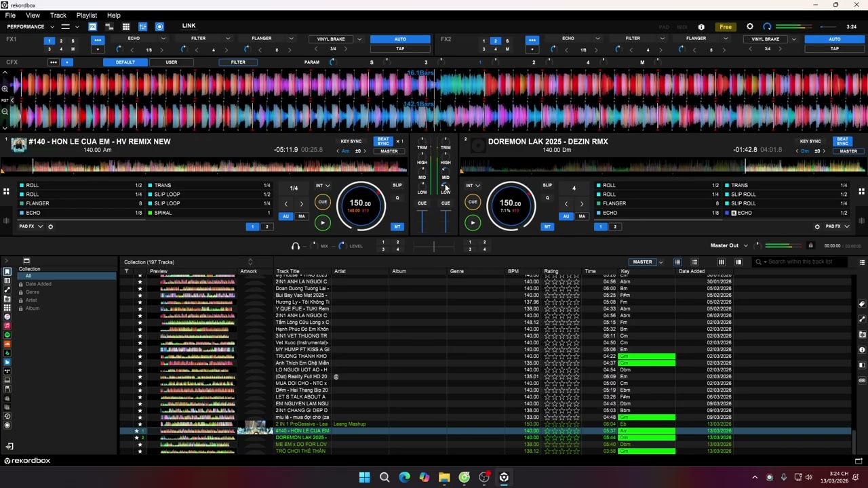This screenshot has width=868, height=488.
Task: Show the sampler grid panel icon
Action: (126, 26)
